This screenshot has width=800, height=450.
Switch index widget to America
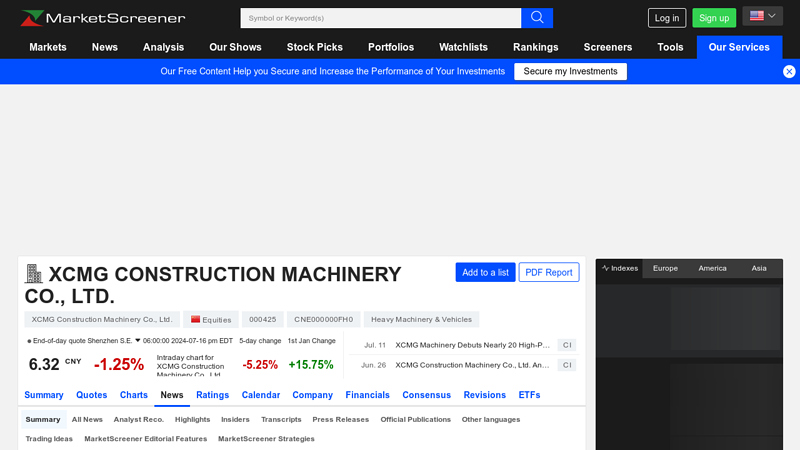[x=712, y=268]
